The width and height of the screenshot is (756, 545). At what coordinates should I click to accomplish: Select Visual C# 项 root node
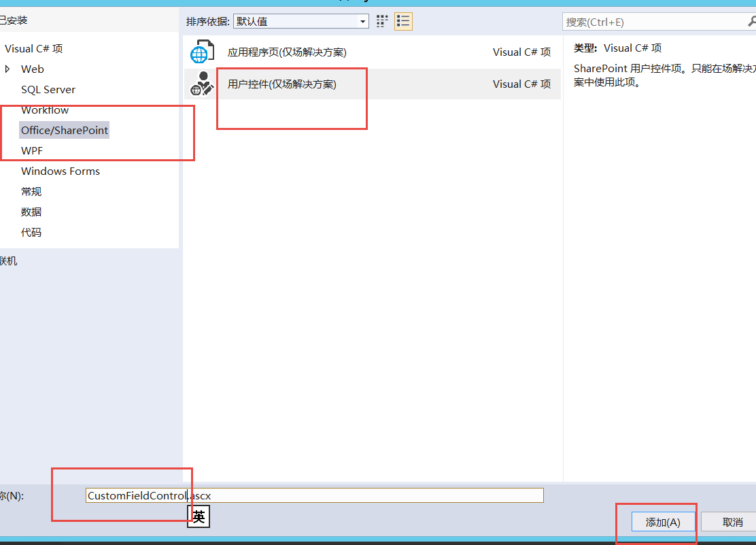(x=34, y=49)
